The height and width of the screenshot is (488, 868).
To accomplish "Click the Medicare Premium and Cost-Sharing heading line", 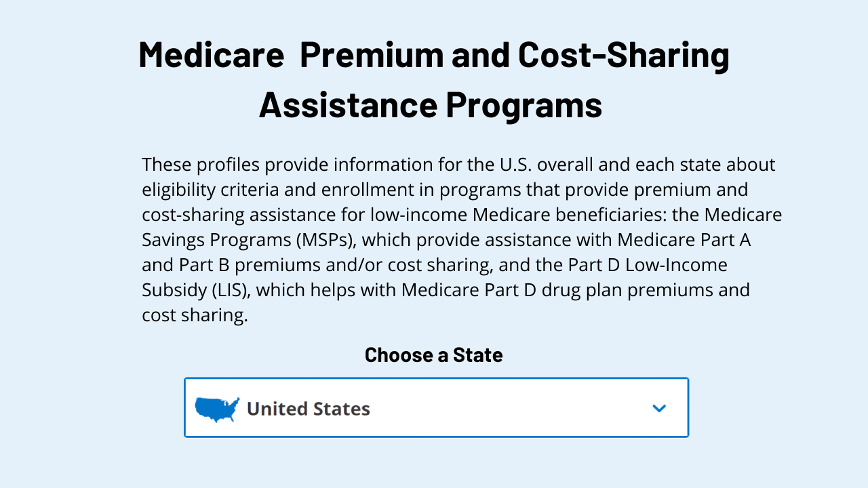I will 434,55.
